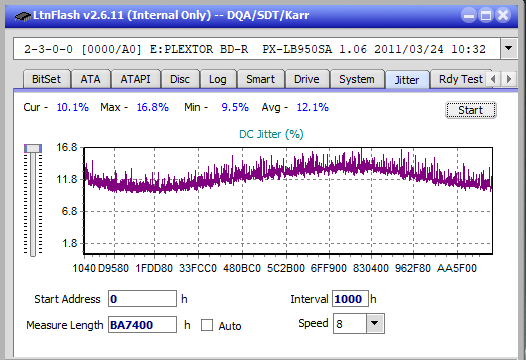Image resolution: width=526 pixels, height=360 pixels.
Task: Switch to the BitSet tab
Action: point(46,79)
